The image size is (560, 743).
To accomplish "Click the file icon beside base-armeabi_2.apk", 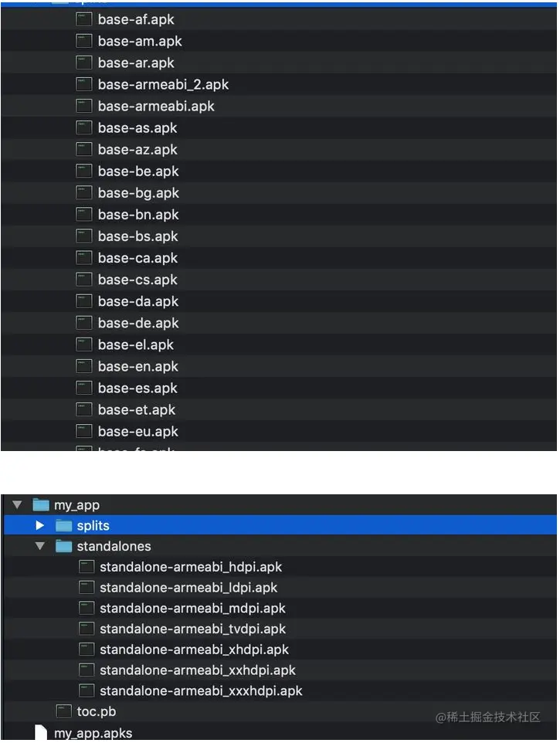I will [83, 84].
